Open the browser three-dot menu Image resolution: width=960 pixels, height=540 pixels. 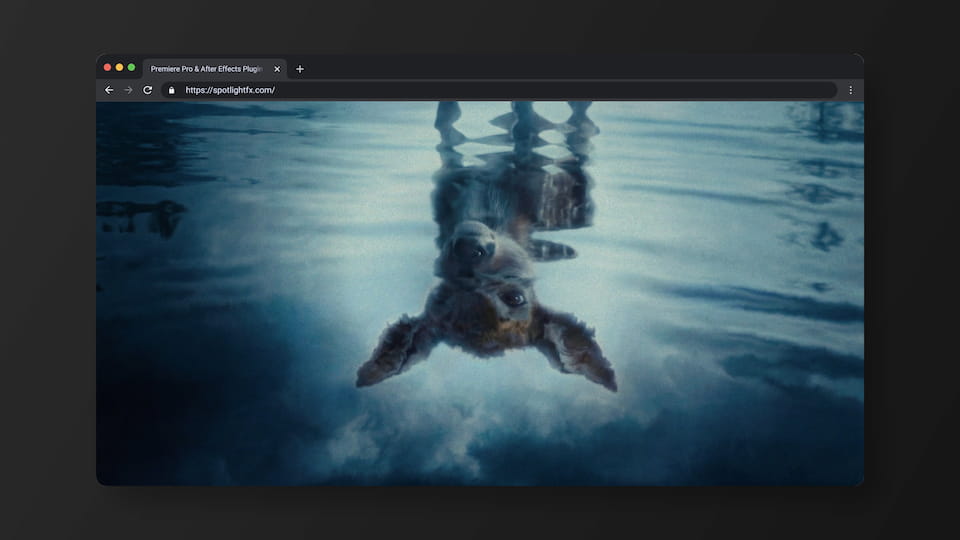[850, 90]
